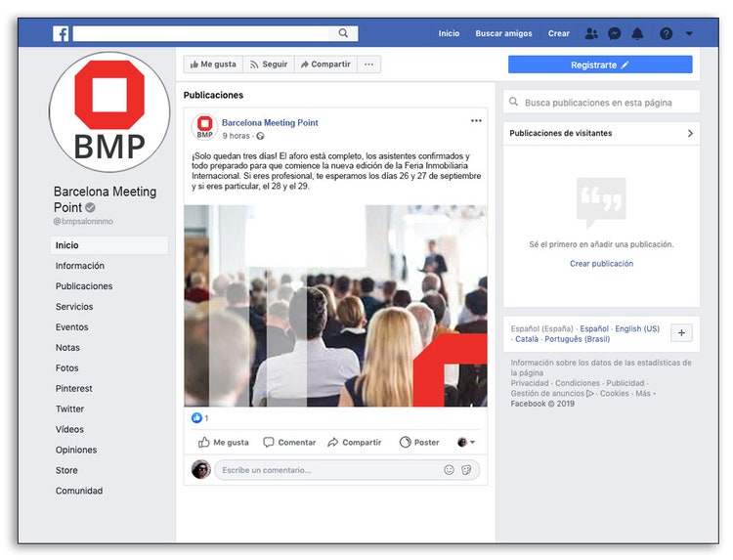Open the comment-as profile selector dropdown

pyautogui.click(x=466, y=442)
